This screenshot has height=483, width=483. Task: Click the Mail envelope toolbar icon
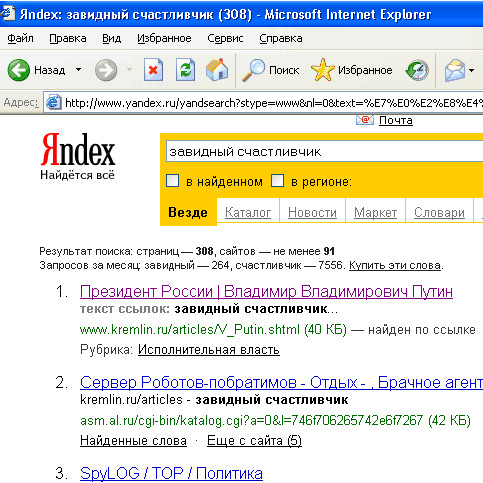455,70
